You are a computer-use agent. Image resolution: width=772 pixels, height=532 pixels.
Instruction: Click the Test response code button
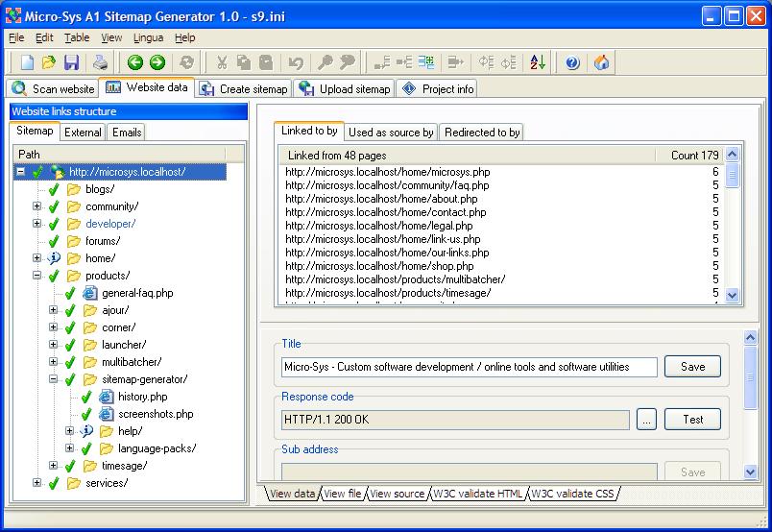pyautogui.click(x=692, y=420)
